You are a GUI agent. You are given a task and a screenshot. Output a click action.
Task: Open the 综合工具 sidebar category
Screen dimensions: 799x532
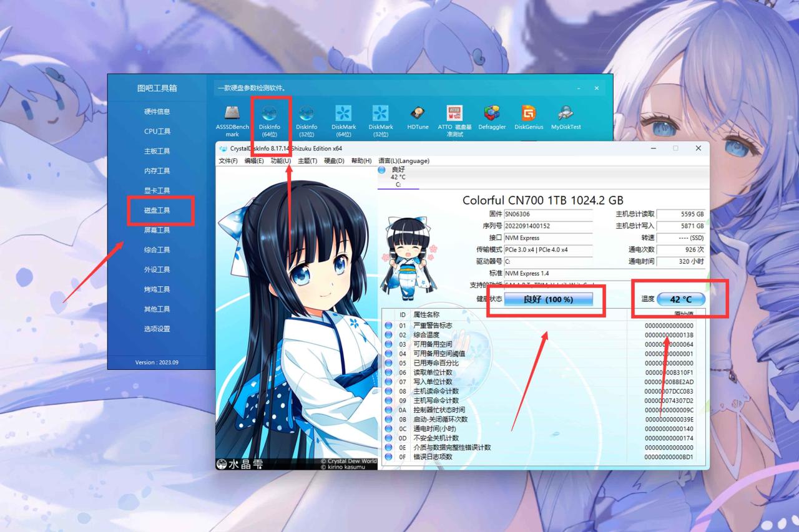coord(157,250)
